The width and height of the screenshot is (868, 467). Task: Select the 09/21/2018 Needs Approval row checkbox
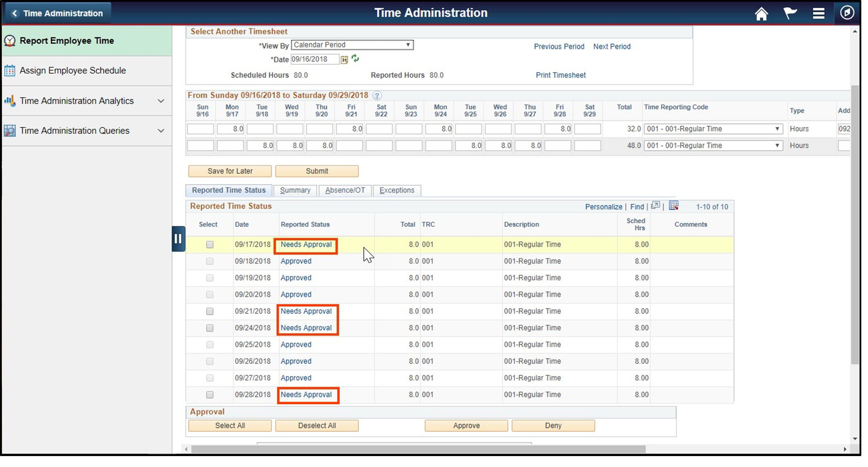210,311
